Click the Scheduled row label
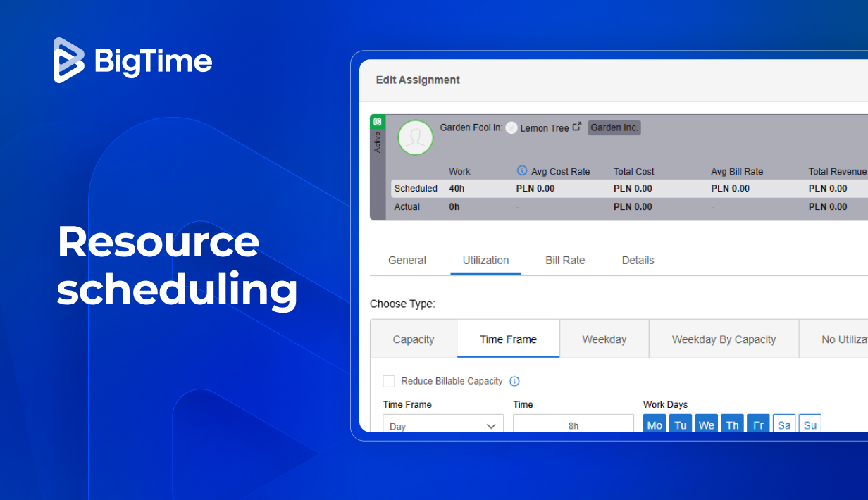The image size is (868, 500). click(416, 189)
